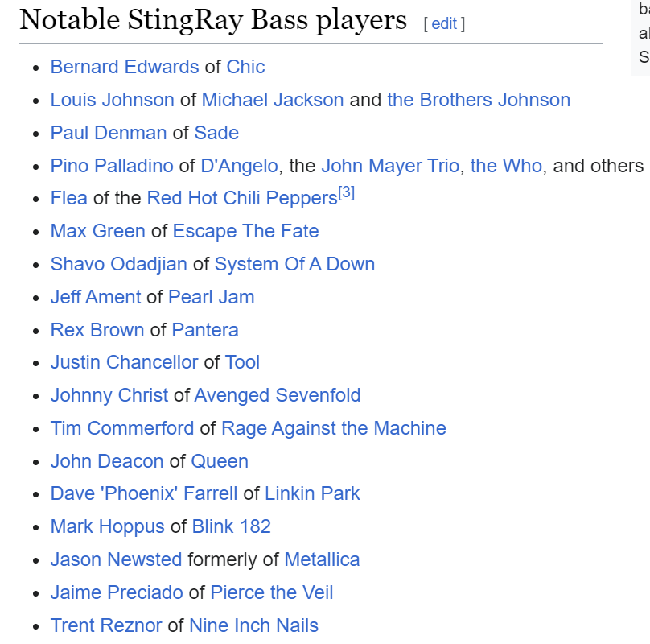Image resolution: width=650 pixels, height=644 pixels.
Task: Open Shavo Odadjian's page
Action: pos(118,264)
